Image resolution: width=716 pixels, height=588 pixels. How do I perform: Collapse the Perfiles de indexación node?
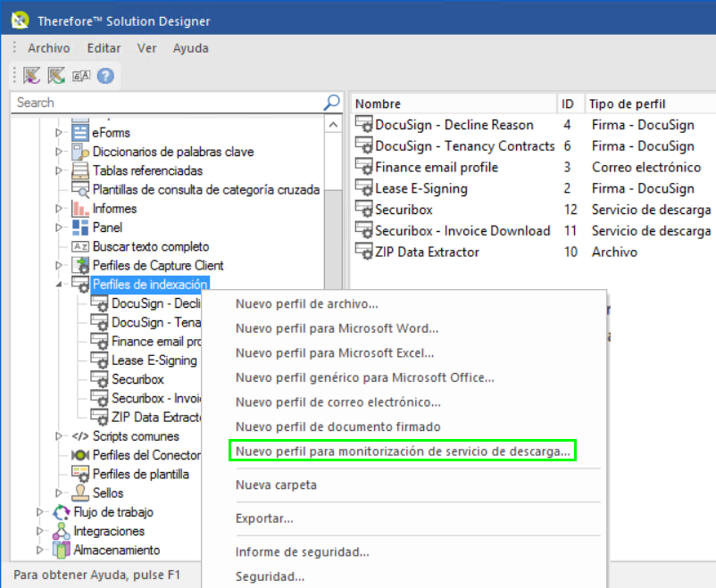point(58,285)
